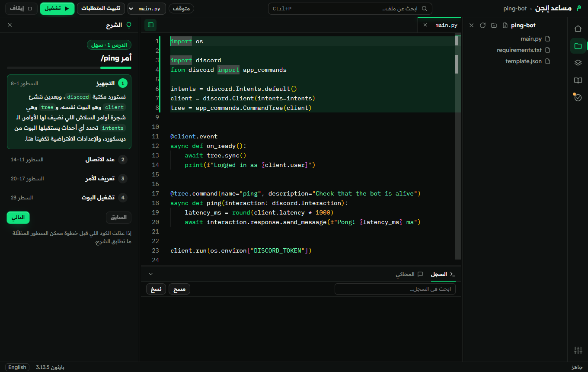Refresh the ping-bot file explorer

483,26
